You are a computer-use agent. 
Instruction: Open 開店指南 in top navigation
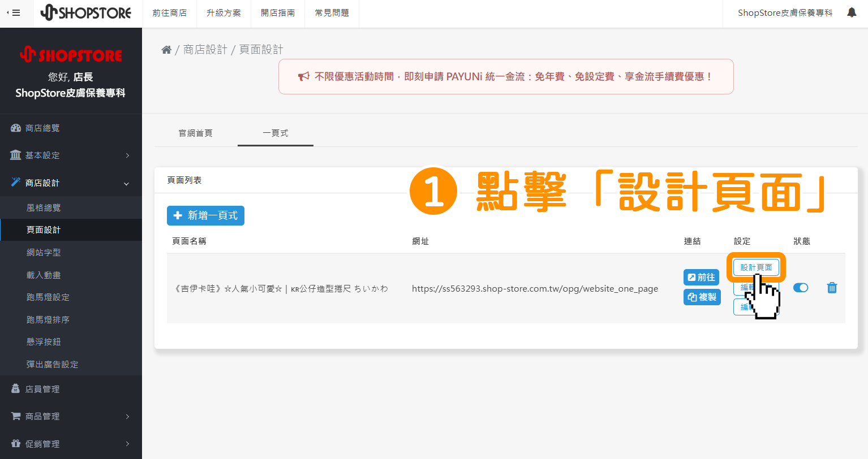278,13
